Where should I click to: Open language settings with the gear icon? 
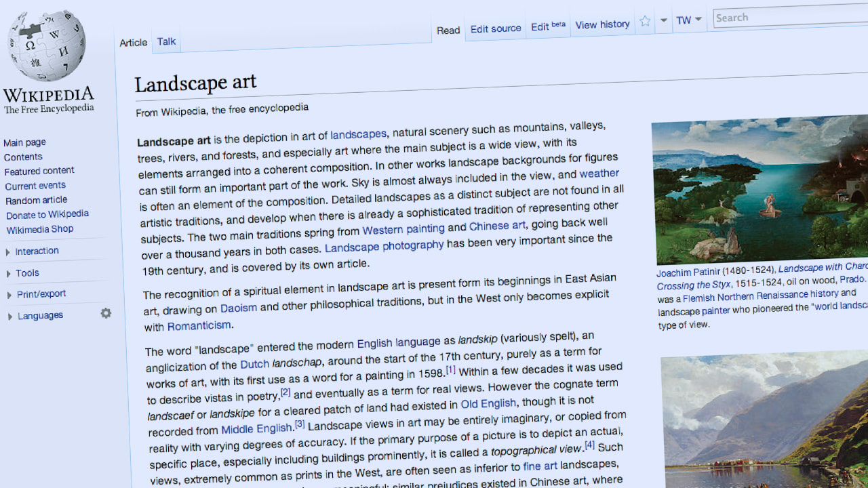tap(106, 313)
